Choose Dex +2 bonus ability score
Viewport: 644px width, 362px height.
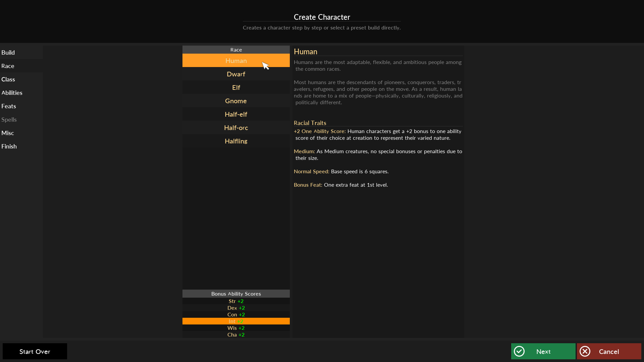(x=236, y=308)
